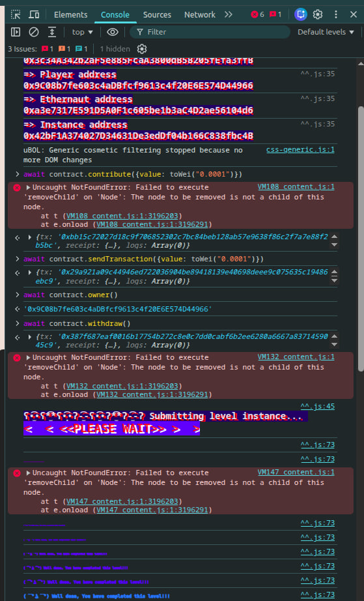The height and width of the screenshot is (601, 364).
Task: Select the contract.sendTransaction command line
Action: coord(143,259)
